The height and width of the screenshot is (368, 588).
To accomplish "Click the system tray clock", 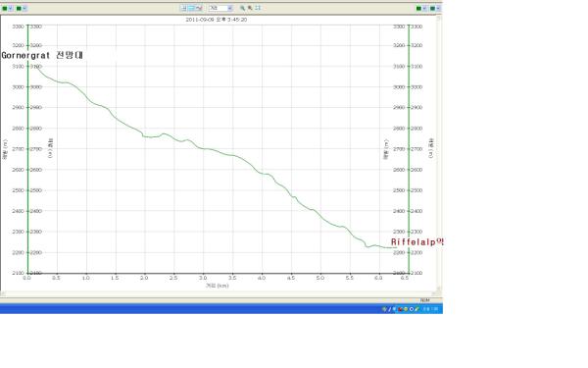I will point(430,309).
